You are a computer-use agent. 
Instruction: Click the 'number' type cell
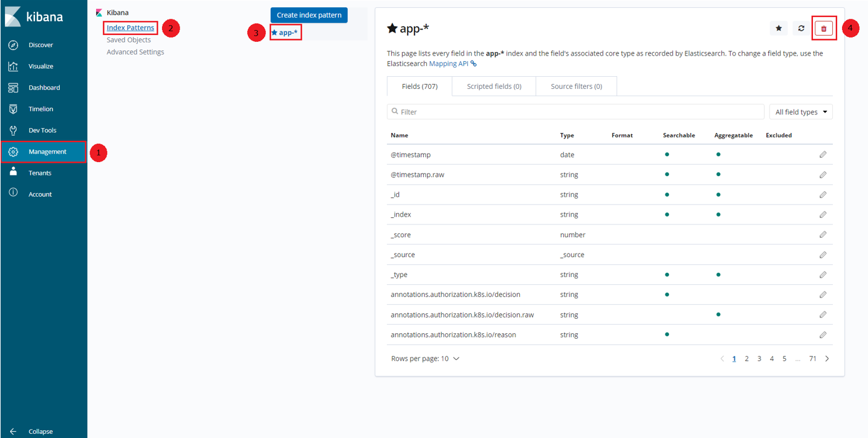click(572, 235)
